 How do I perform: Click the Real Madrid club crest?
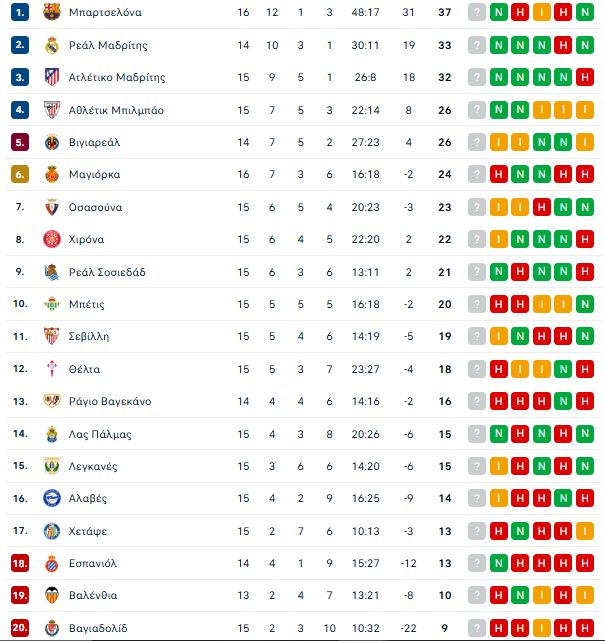[x=52, y=45]
